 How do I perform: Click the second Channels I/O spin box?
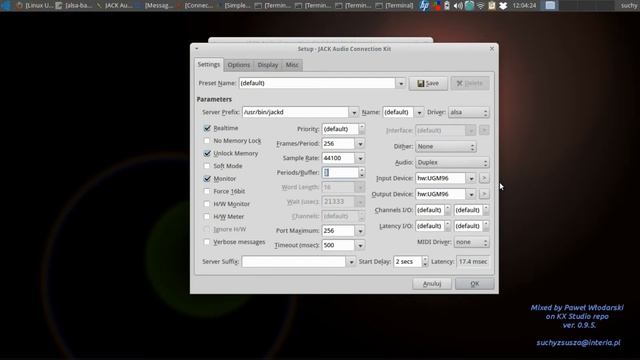tap(471, 210)
